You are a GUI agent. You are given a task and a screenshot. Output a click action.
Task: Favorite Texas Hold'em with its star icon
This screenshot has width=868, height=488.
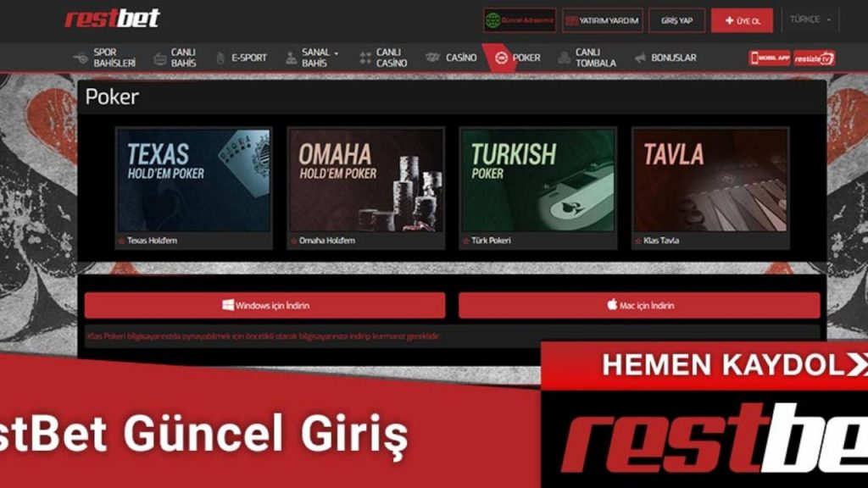pos(122,241)
